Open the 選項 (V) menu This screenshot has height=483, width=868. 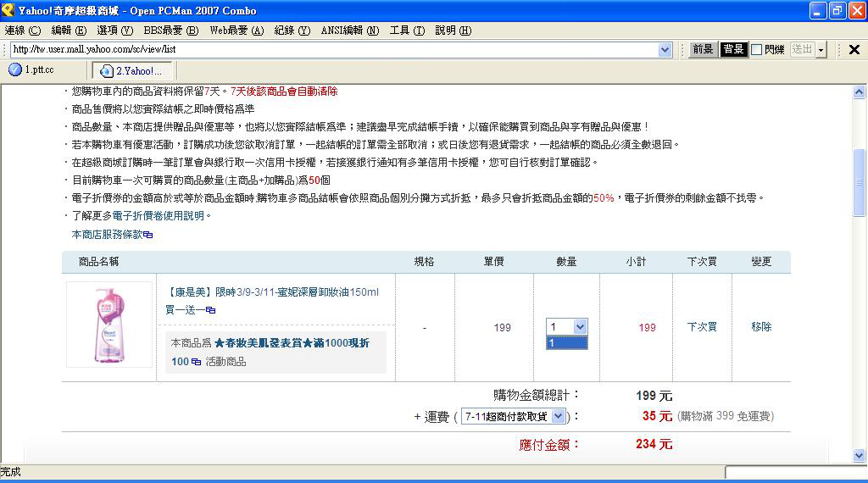pos(115,31)
